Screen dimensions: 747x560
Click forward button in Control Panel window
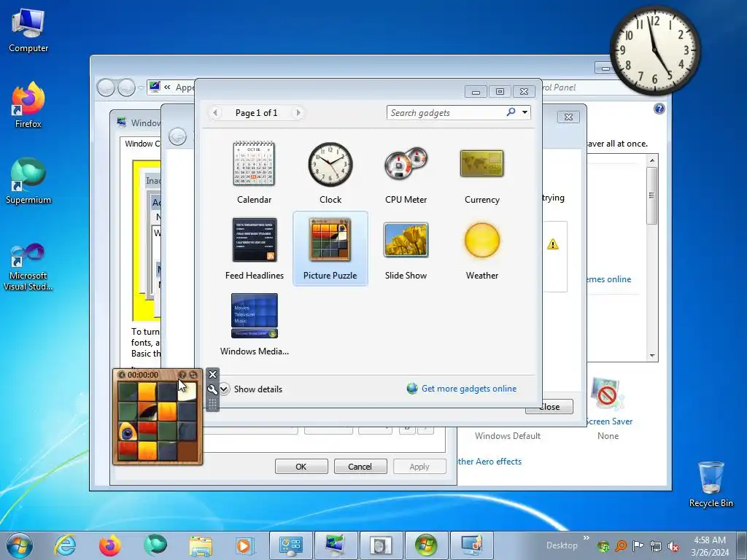click(x=126, y=87)
